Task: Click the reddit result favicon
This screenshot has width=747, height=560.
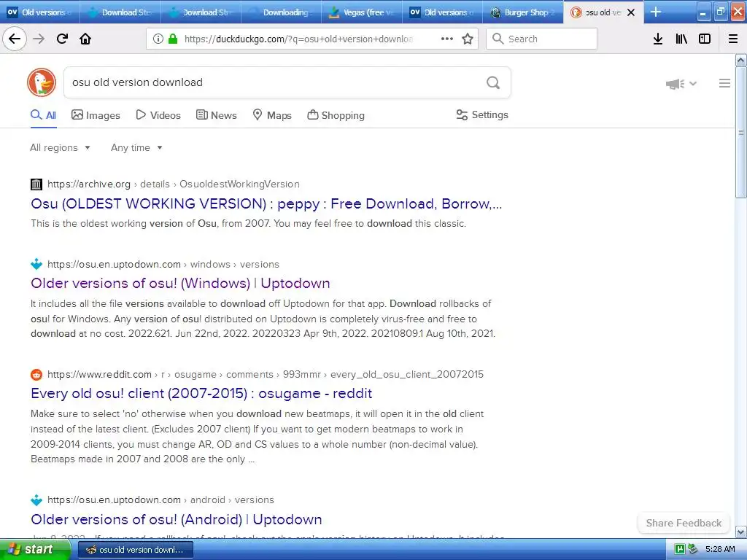Action: (x=36, y=375)
